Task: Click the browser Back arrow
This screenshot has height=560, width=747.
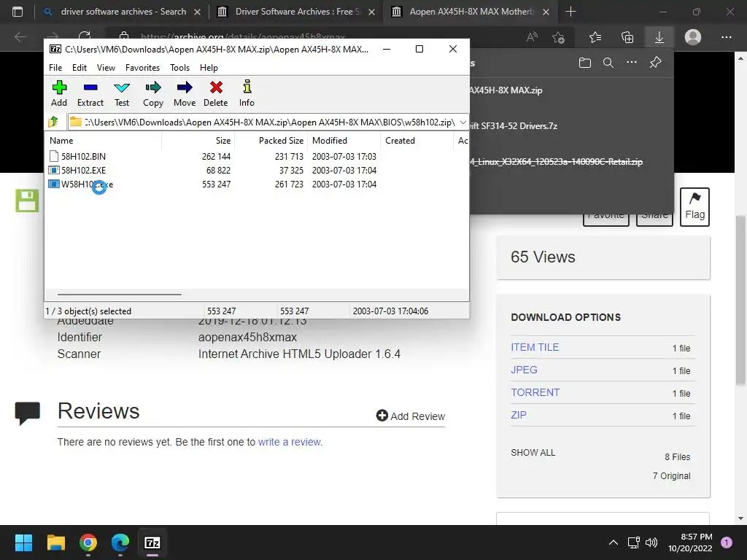Action: click(x=20, y=36)
